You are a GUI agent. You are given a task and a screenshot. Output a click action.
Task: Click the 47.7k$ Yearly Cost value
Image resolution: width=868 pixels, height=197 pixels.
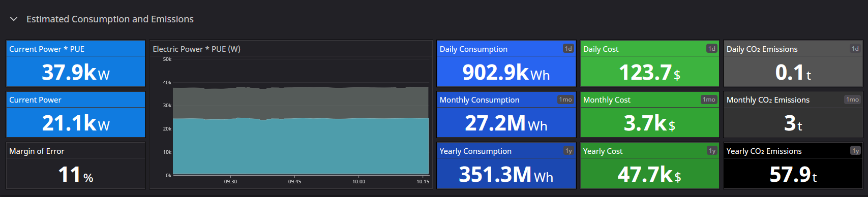click(649, 174)
